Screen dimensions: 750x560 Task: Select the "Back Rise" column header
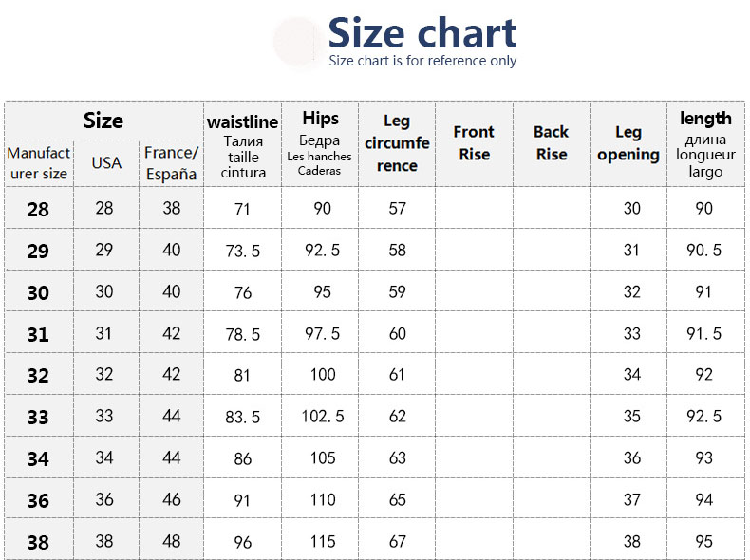tap(551, 143)
